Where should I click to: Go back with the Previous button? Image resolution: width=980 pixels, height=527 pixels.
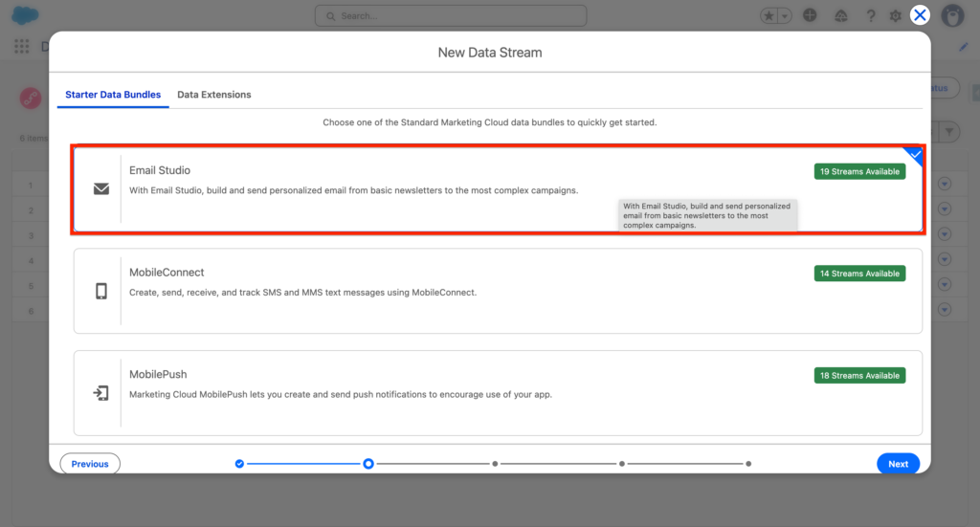(90, 464)
